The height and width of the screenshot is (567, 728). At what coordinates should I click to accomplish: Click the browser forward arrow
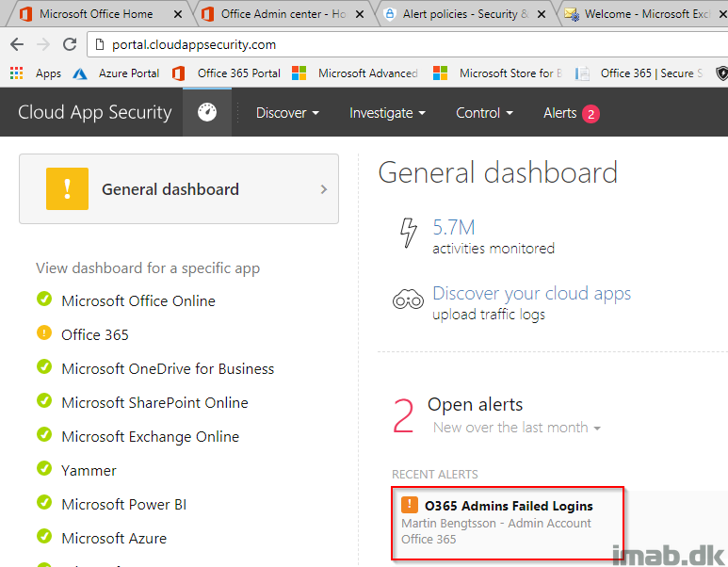click(x=43, y=44)
